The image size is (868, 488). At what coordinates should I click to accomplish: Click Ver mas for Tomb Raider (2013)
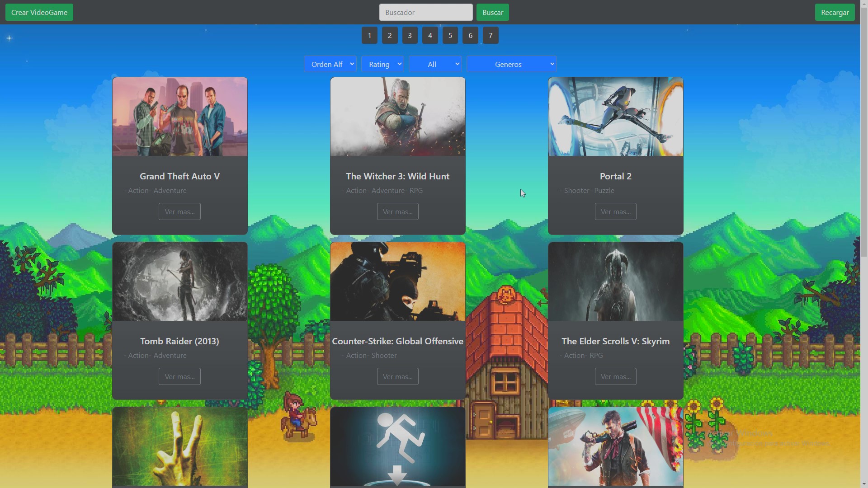coord(179,376)
